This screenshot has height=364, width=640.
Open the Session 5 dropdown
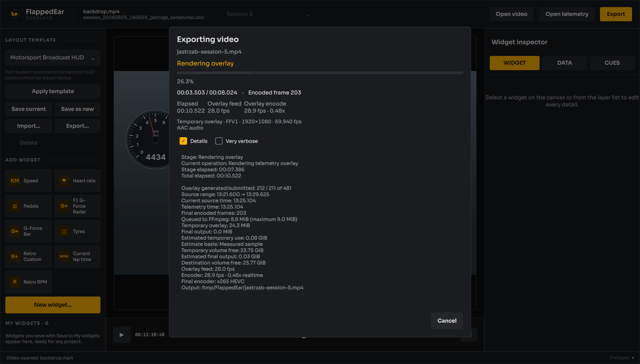[x=268, y=14]
